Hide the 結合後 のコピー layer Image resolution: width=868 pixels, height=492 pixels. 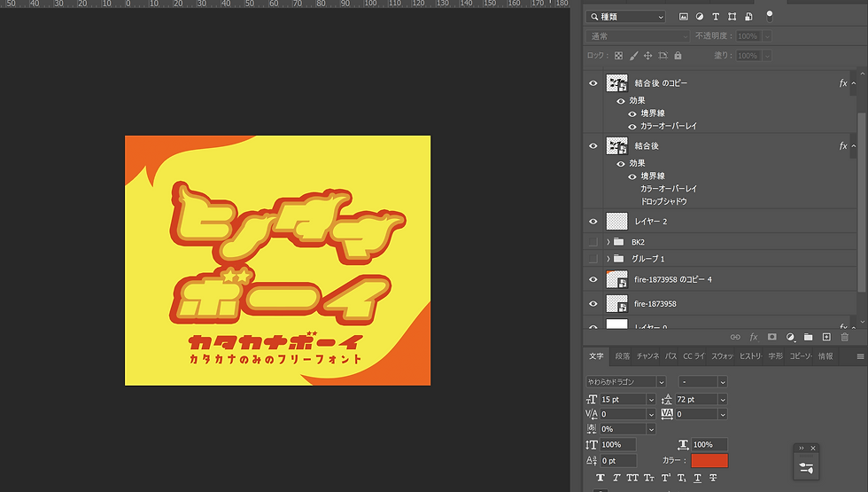point(593,83)
